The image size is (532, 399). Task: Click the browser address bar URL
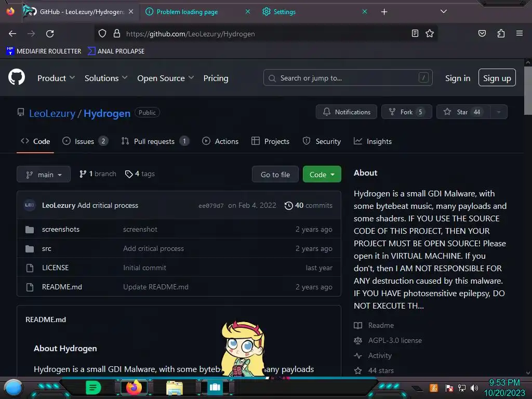(190, 34)
